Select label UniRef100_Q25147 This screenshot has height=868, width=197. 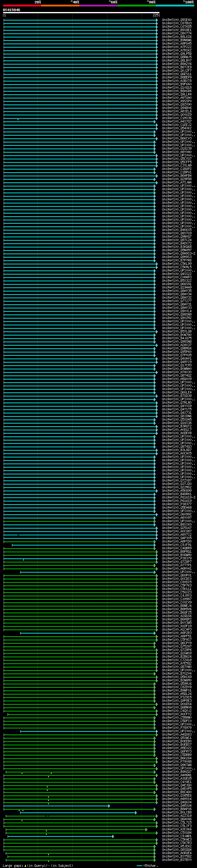pyautogui.click(x=177, y=528)
